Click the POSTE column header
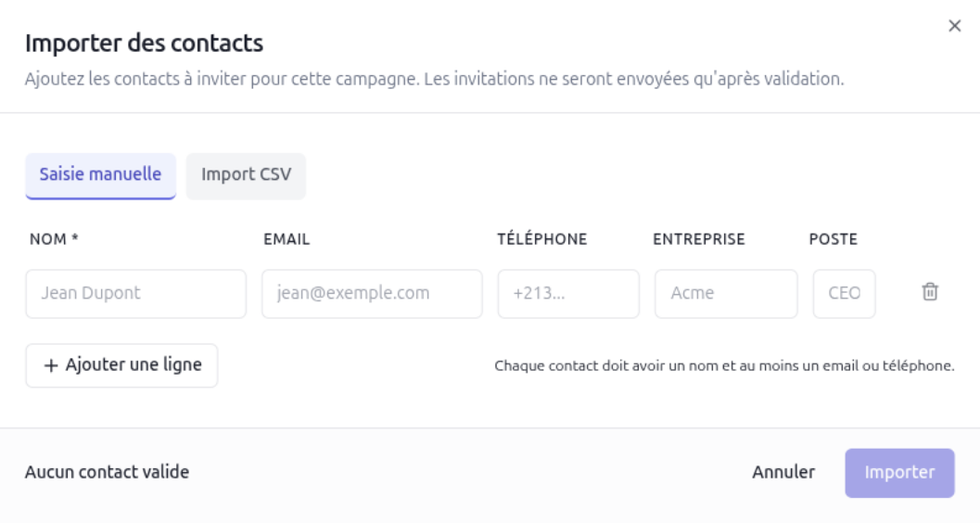 coord(834,239)
